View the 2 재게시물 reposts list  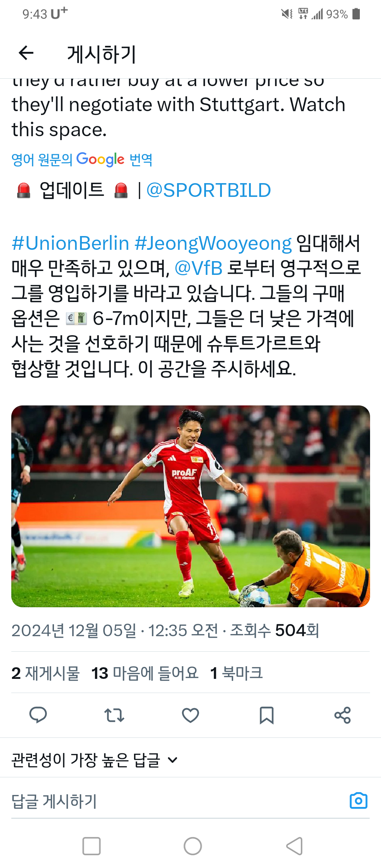click(x=46, y=673)
